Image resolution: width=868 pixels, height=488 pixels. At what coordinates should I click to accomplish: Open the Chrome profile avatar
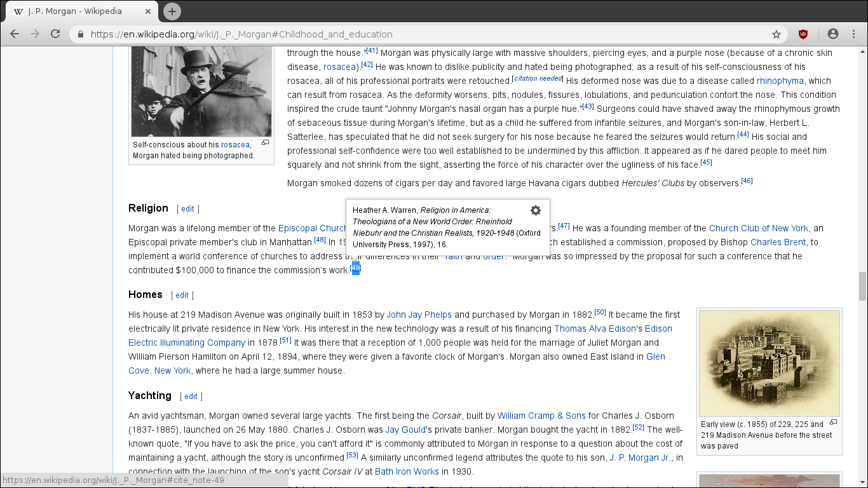coord(833,34)
